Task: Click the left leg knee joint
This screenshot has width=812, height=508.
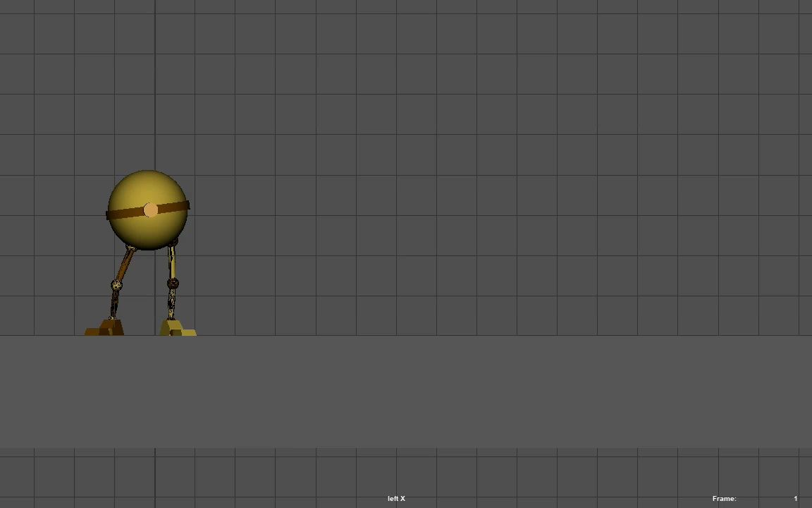Action: tap(116, 284)
